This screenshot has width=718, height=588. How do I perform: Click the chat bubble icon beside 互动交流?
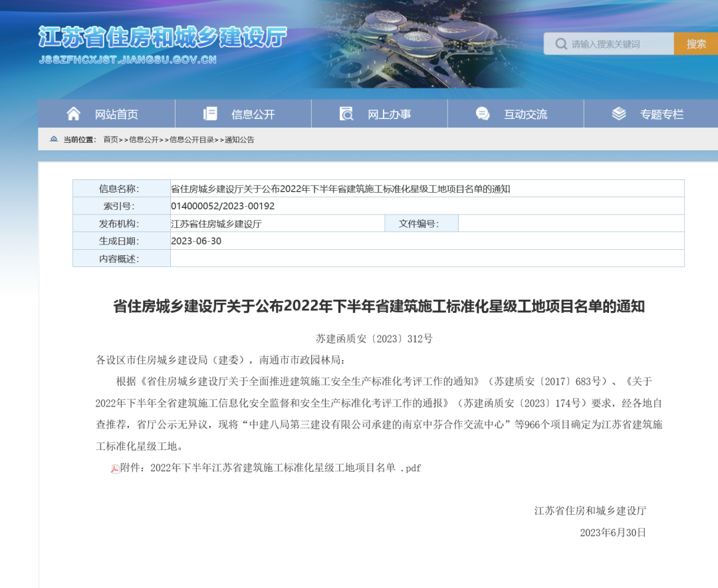(483, 114)
